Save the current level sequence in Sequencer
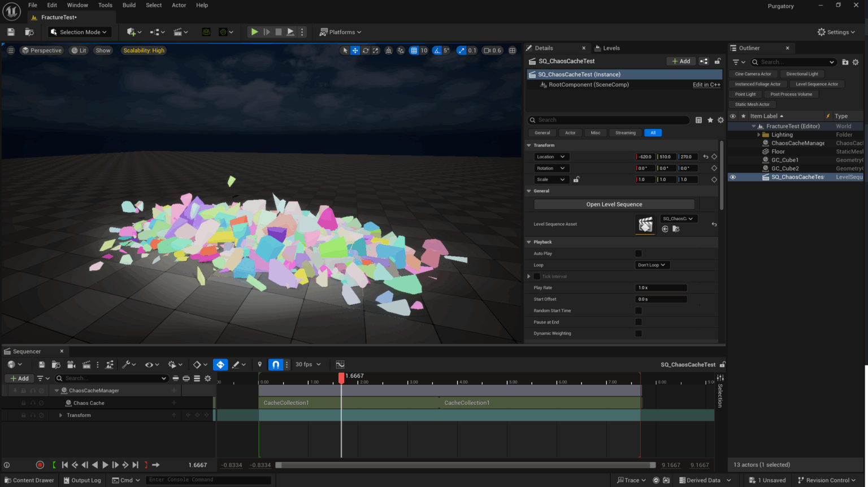This screenshot has height=487, width=868. click(x=41, y=364)
